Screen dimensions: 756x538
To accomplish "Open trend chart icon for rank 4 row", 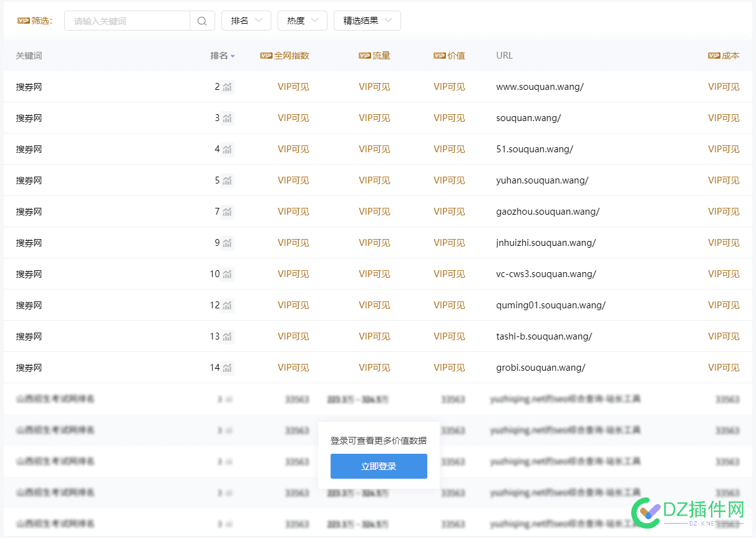I will coord(228,149).
